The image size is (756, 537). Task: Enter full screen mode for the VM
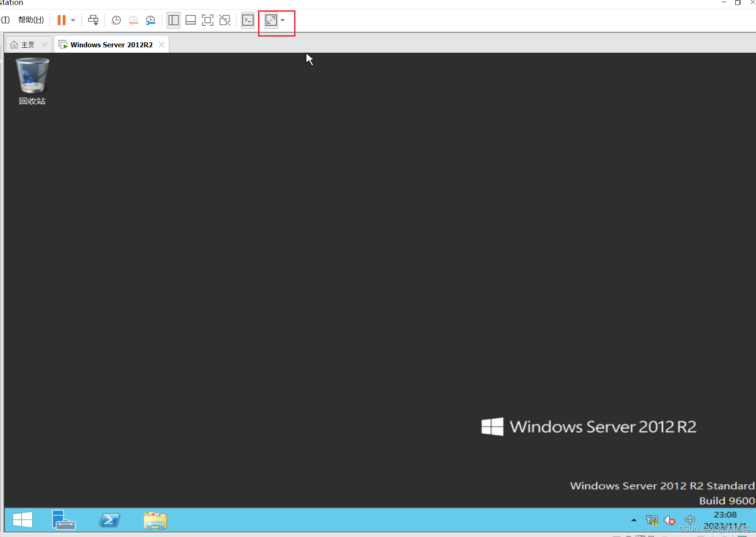pyautogui.click(x=207, y=20)
